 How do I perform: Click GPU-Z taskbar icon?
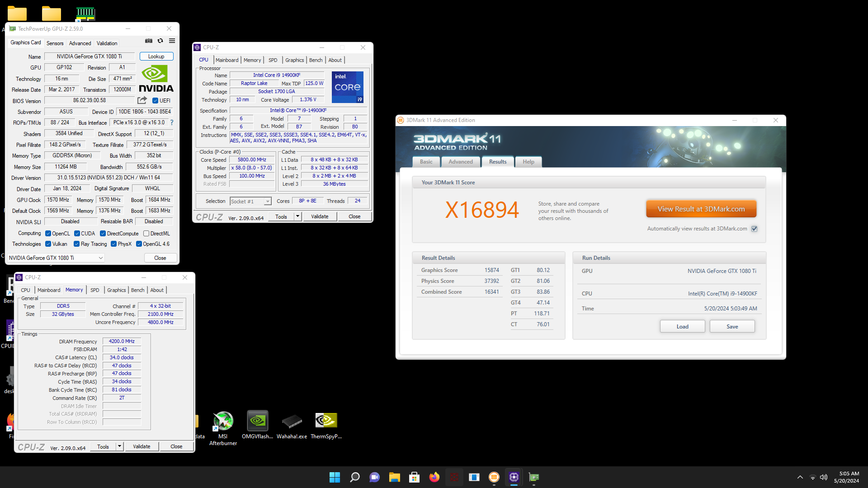534,477
